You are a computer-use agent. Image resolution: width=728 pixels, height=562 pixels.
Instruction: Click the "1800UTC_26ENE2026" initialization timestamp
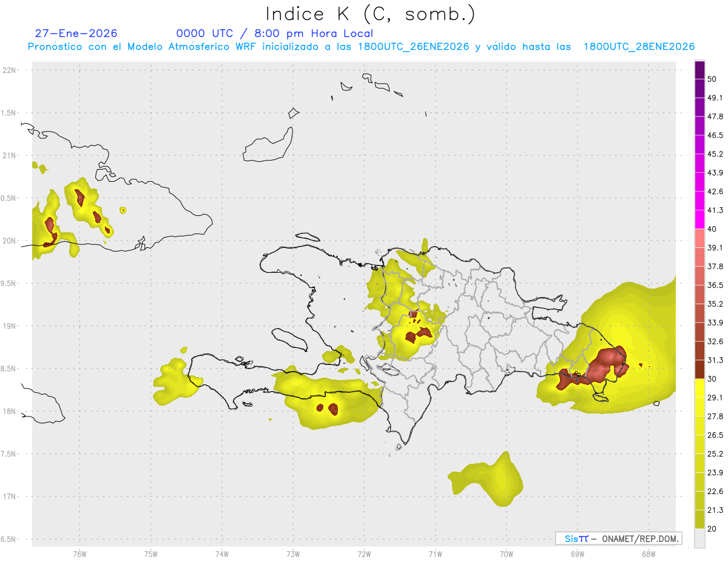(x=414, y=47)
